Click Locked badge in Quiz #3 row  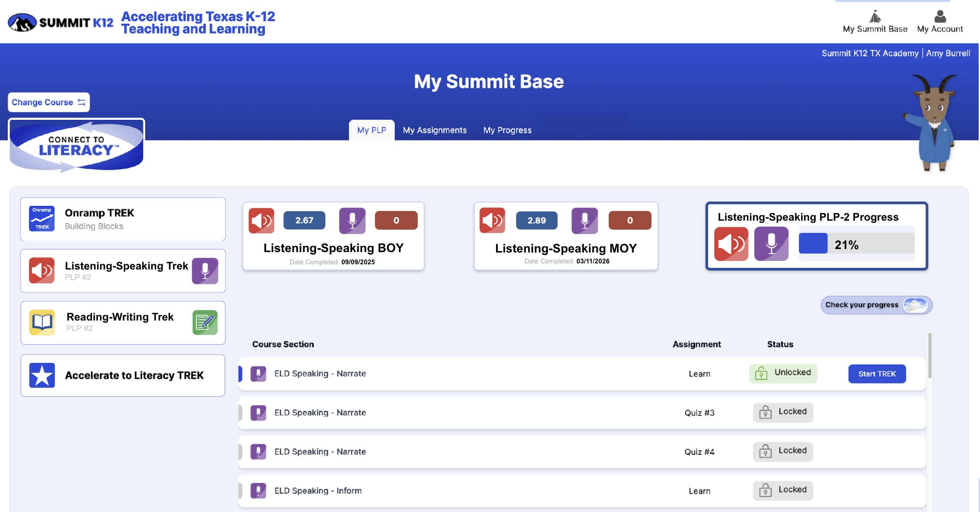[x=783, y=412]
